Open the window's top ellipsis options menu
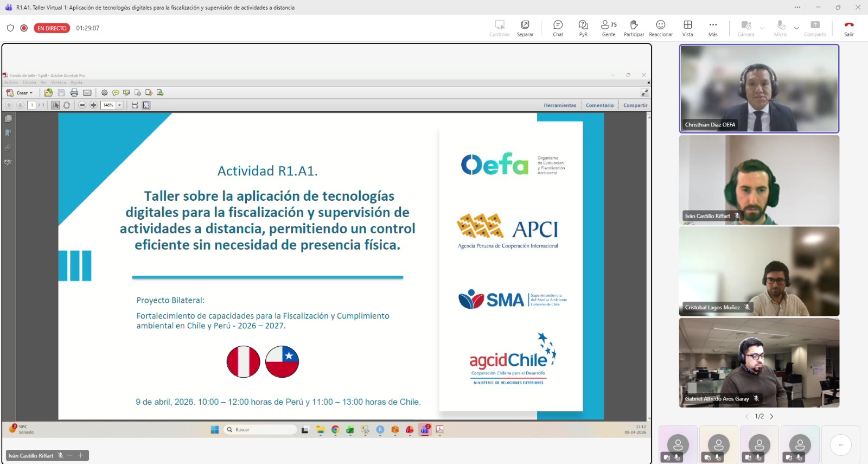The height and width of the screenshot is (464, 868). [x=797, y=8]
